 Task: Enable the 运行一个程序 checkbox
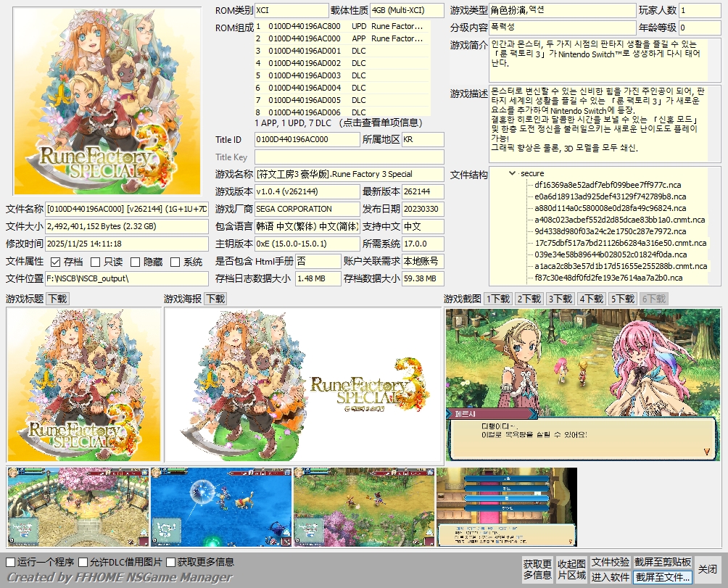click(x=11, y=562)
